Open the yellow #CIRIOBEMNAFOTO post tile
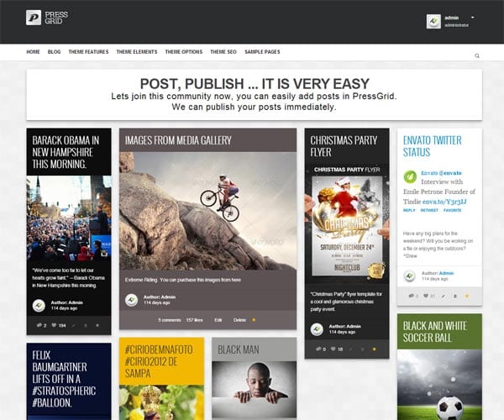This screenshot has height=420, width=504. [161, 379]
